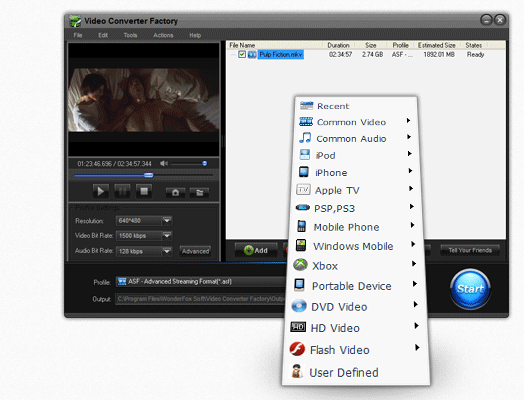Click the blue Start conversion button
This screenshot has width=524, height=400.
click(470, 288)
